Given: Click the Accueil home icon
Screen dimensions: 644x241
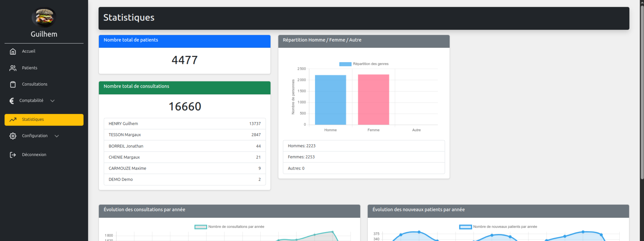Looking at the screenshot, I should click(x=13, y=51).
